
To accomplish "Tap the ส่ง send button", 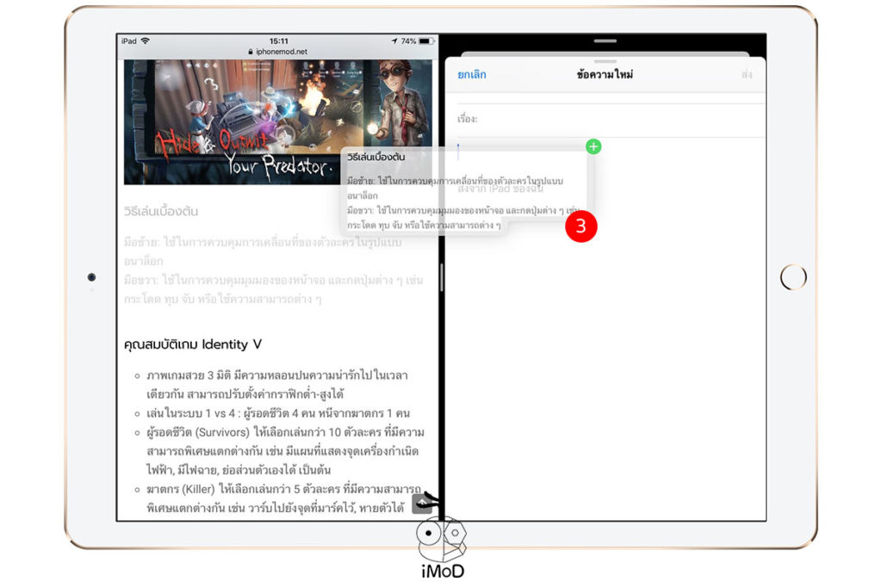I will click(x=748, y=75).
